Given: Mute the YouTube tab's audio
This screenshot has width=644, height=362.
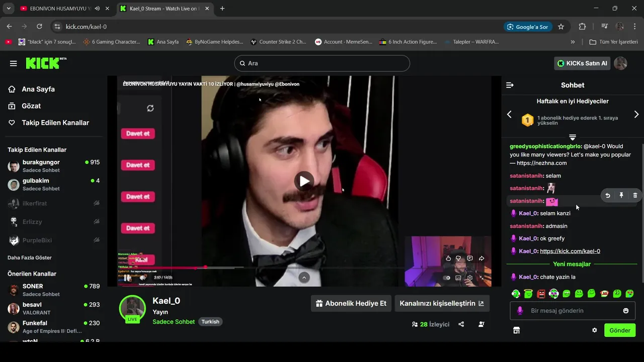Looking at the screenshot, I should click(x=97, y=9).
